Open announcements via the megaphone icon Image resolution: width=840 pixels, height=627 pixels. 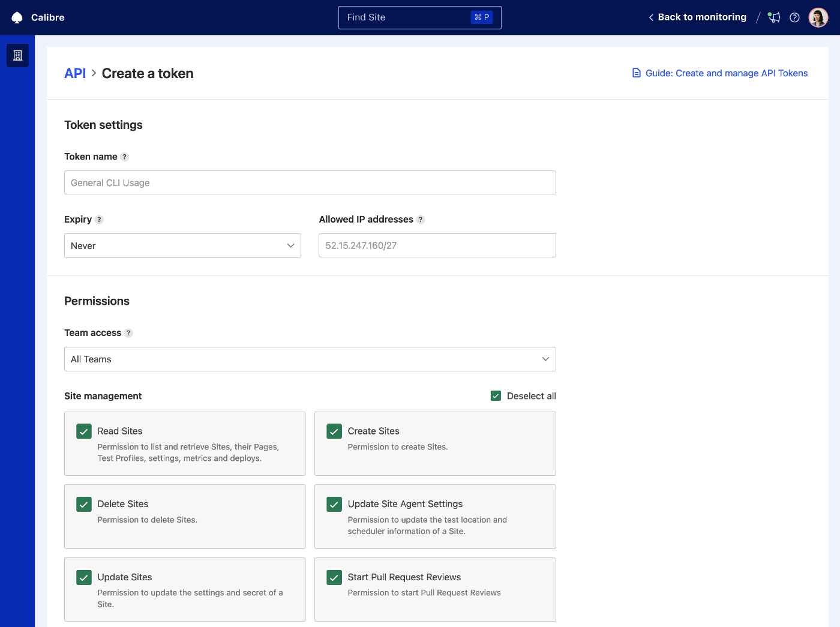773,17
